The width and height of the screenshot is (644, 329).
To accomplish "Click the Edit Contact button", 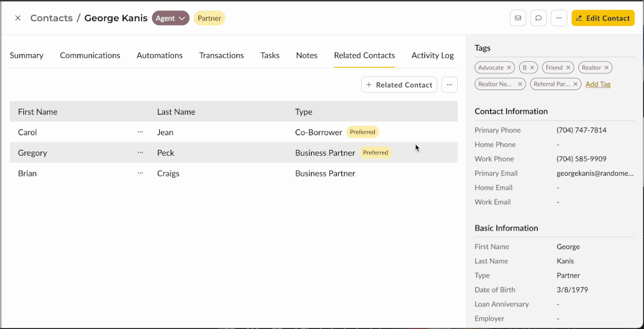I will coord(603,18).
